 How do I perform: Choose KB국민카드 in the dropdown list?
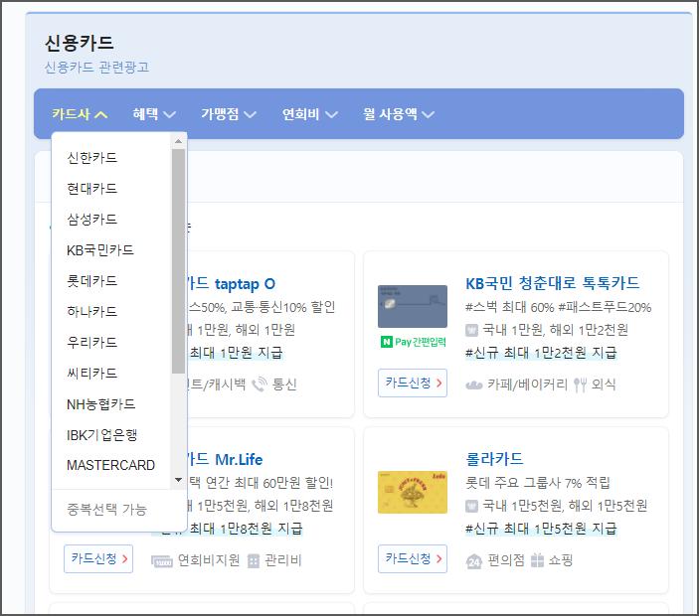(x=100, y=249)
